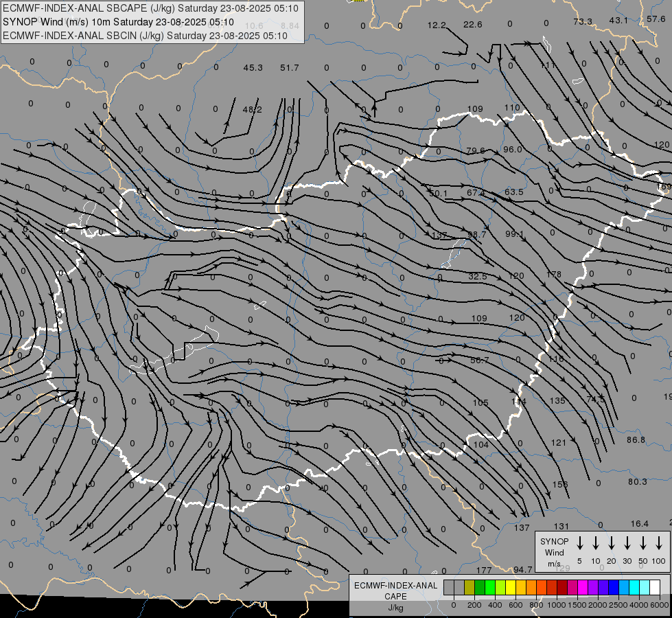The image size is (672, 618).
Task: Pick the pure yellow CAPE legend swatch
Action: 511,588
